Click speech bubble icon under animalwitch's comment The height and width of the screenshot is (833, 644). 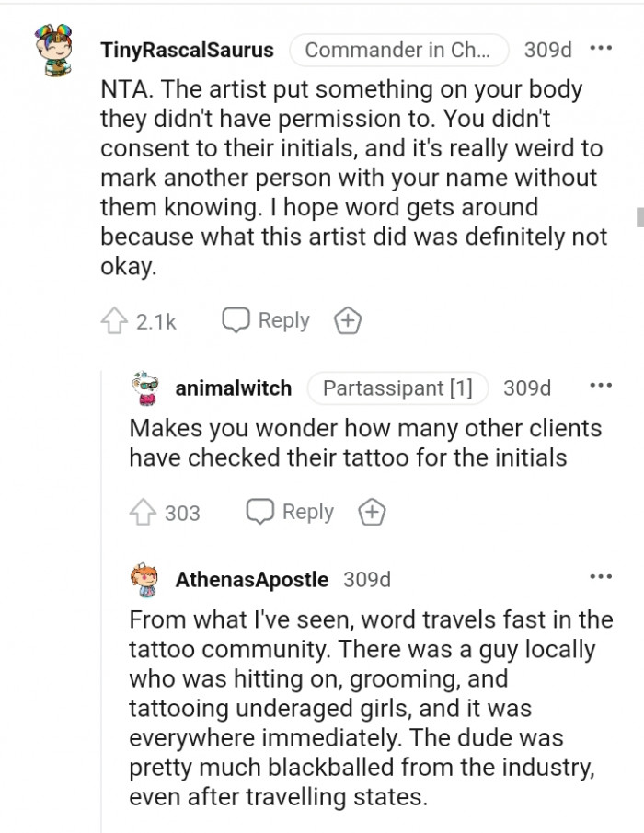point(259,512)
